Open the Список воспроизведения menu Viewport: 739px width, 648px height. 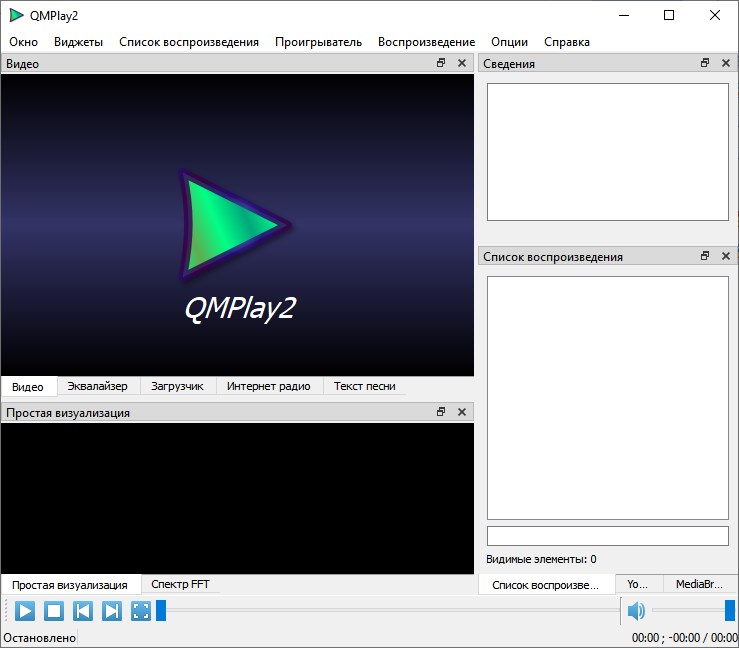(189, 42)
